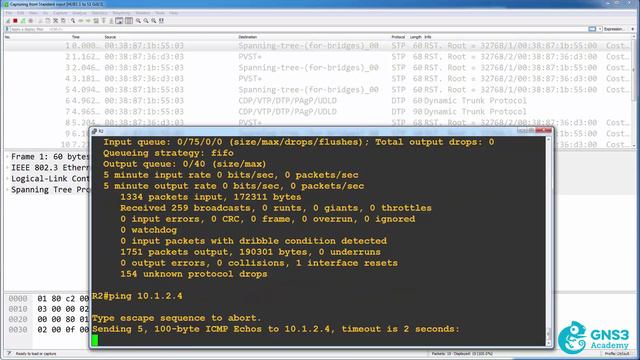Sort by Protocol column header
The width and height of the screenshot is (640, 360).
(398, 37)
